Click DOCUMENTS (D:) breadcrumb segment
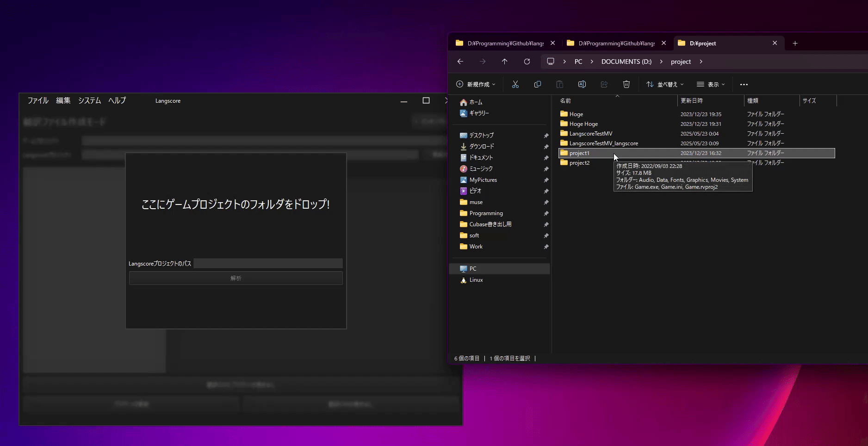The width and height of the screenshot is (868, 446). [626, 62]
